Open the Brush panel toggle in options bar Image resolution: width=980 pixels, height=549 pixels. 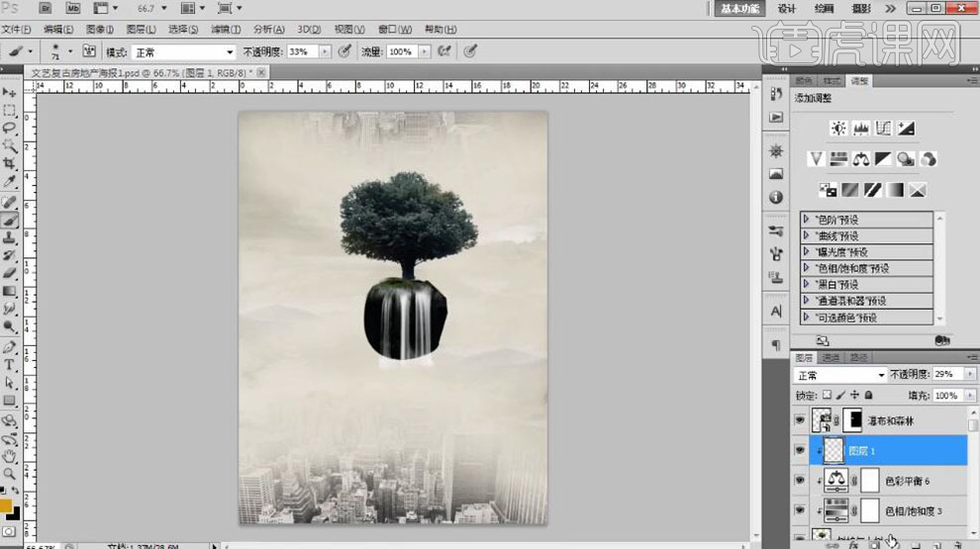click(89, 51)
